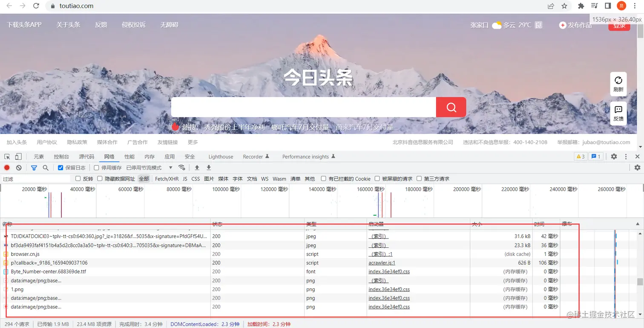Click the network list vertical scrollbar thumb
644x328 pixels.
640,282
